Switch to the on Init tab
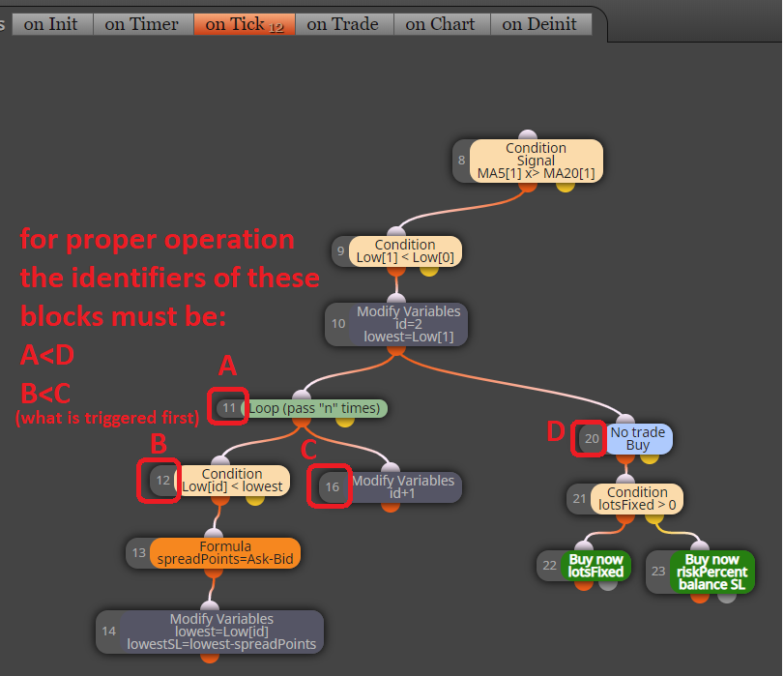 [x=52, y=24]
